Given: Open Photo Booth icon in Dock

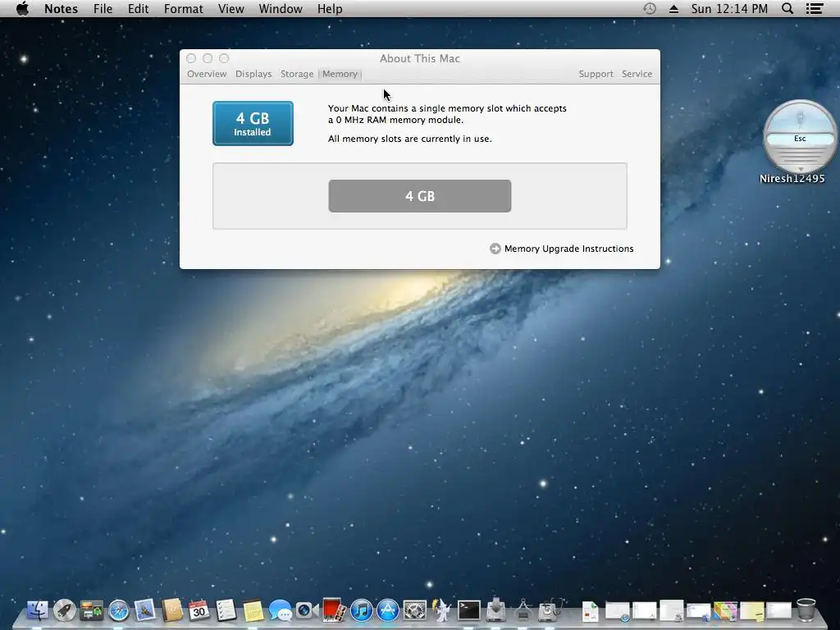Looking at the screenshot, I should click(334, 610).
